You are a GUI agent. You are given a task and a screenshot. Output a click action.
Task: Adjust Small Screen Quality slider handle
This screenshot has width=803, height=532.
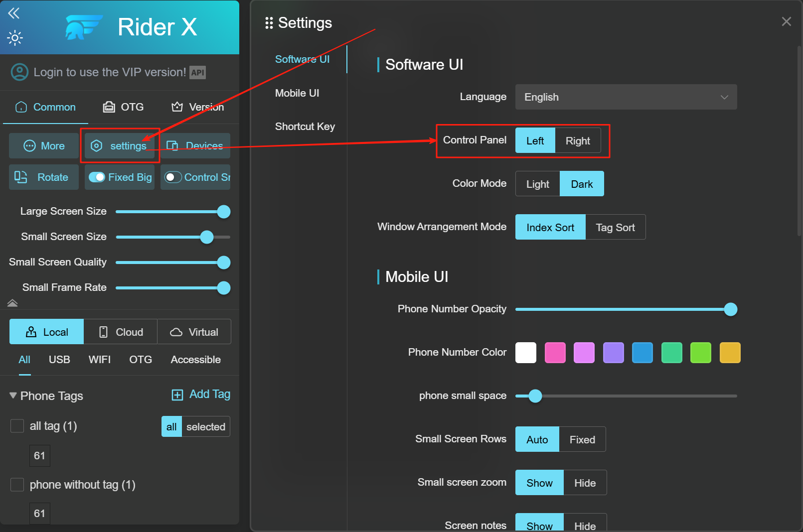click(x=224, y=263)
